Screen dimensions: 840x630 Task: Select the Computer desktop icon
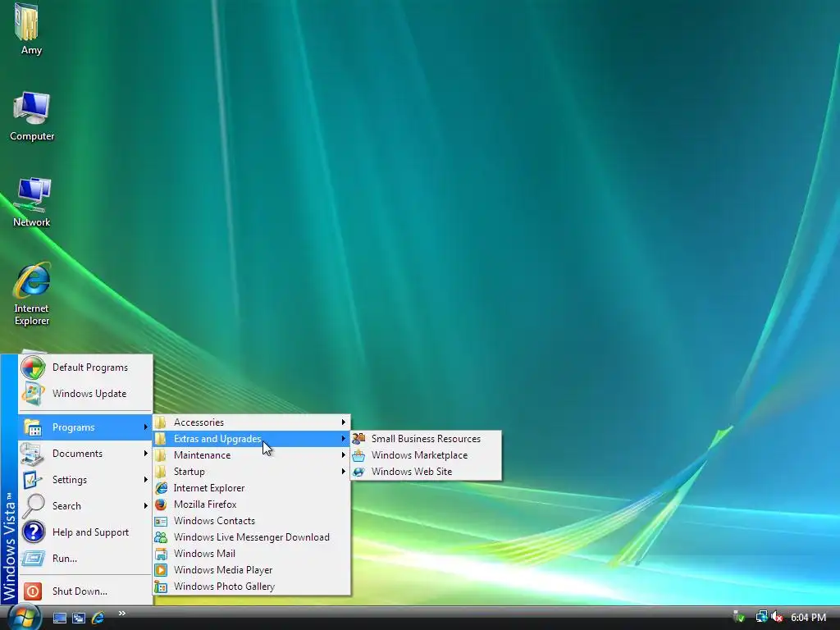pos(32,116)
